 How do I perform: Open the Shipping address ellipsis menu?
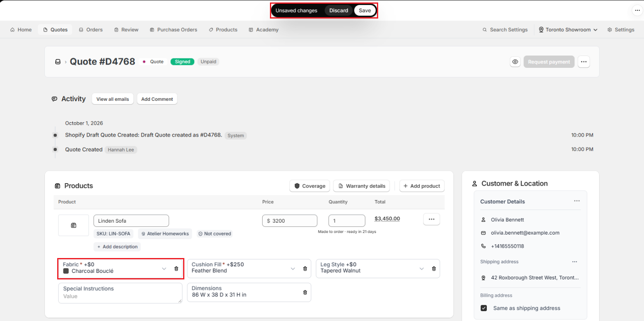pos(574,261)
